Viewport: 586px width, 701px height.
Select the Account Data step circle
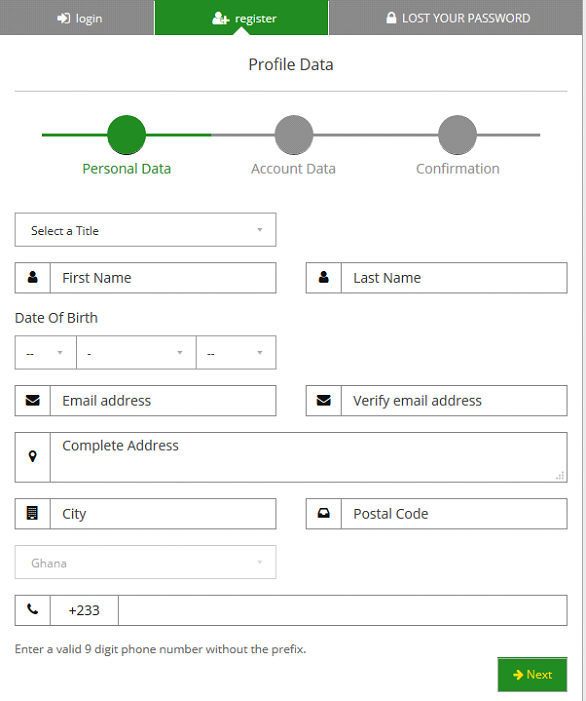(x=294, y=135)
